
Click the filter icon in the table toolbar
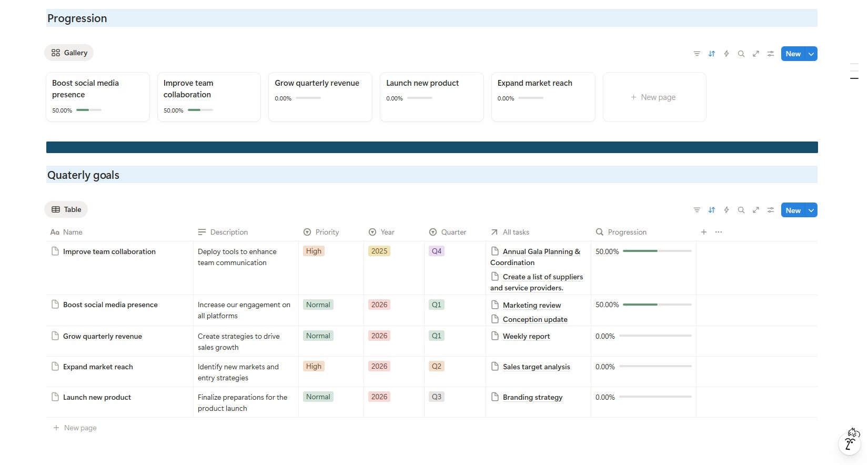(697, 210)
